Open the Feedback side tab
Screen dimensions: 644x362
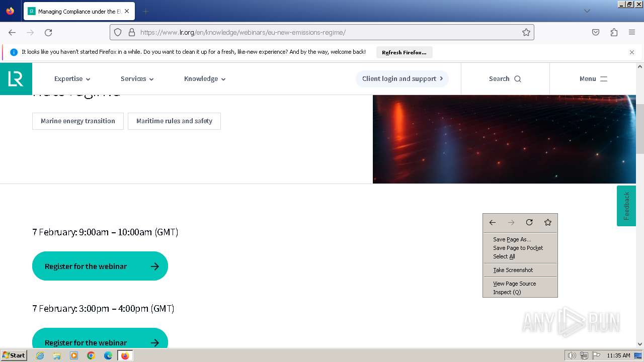tap(626, 206)
